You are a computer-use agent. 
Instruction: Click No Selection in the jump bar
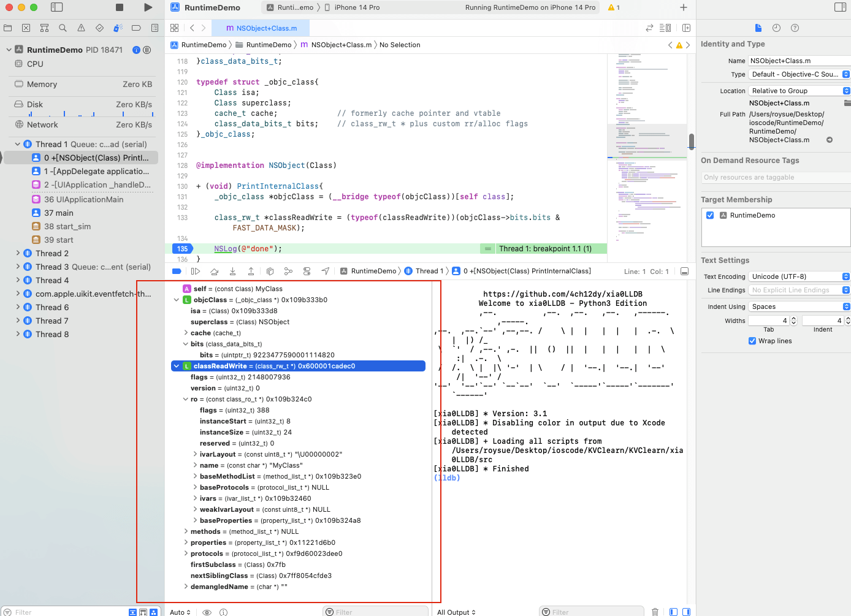coord(400,45)
